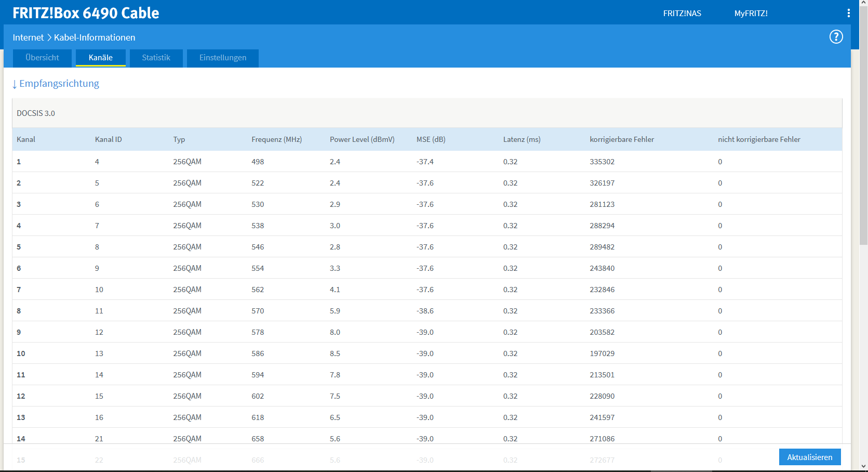Open the three-dot overflow menu

click(x=849, y=13)
